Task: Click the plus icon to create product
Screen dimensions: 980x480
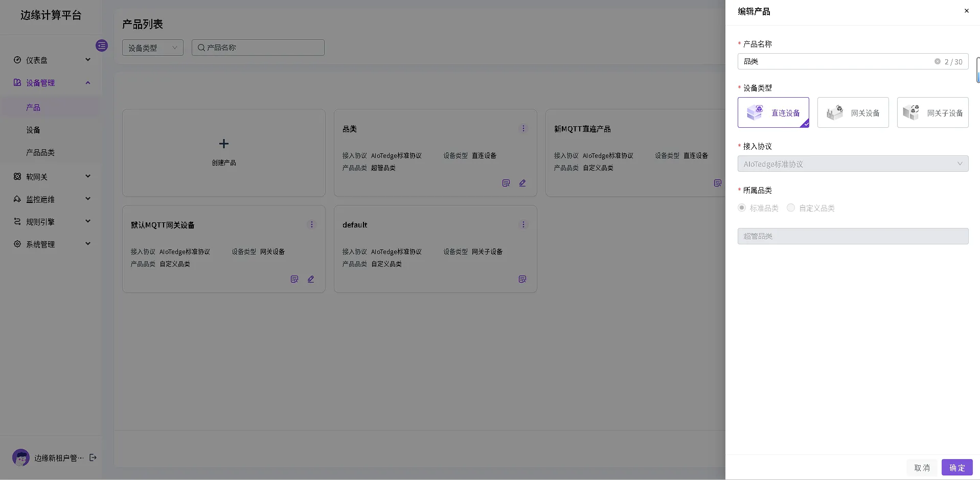Action: pos(224,144)
